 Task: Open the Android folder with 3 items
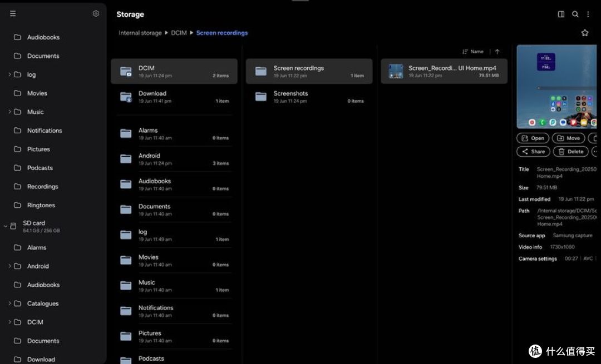(x=174, y=159)
